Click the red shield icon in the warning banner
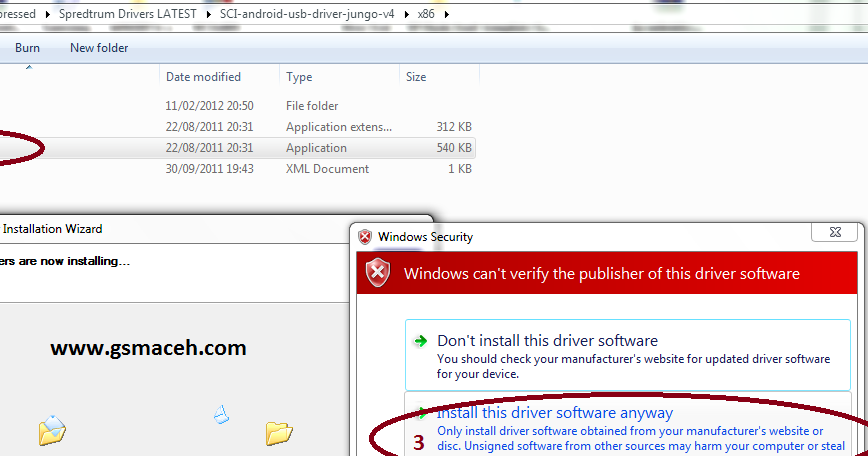The height and width of the screenshot is (456, 868). [378, 273]
